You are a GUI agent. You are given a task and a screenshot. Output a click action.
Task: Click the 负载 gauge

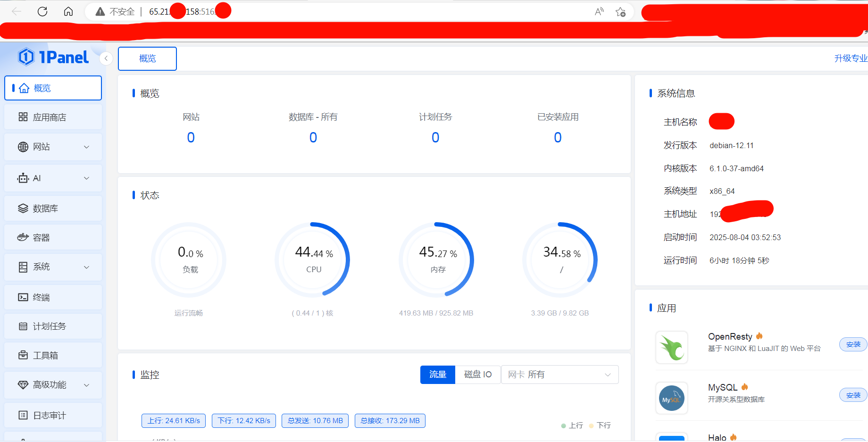pos(189,260)
